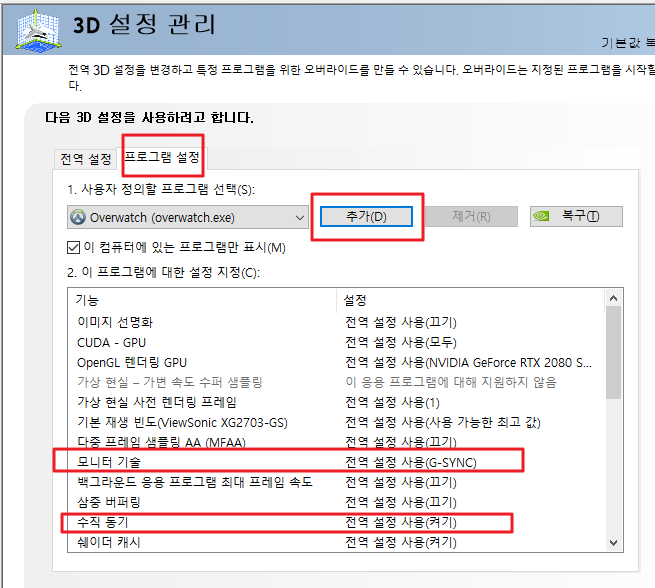655x588 pixels.
Task: Click the 전역 설정 사용(1) value
Action: pos(392,403)
